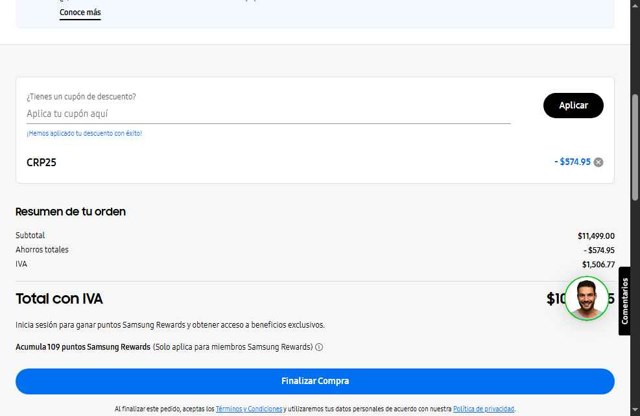Click the 'Inicia sesión para ganar puntos' text
The image size is (640, 416).
click(170, 325)
